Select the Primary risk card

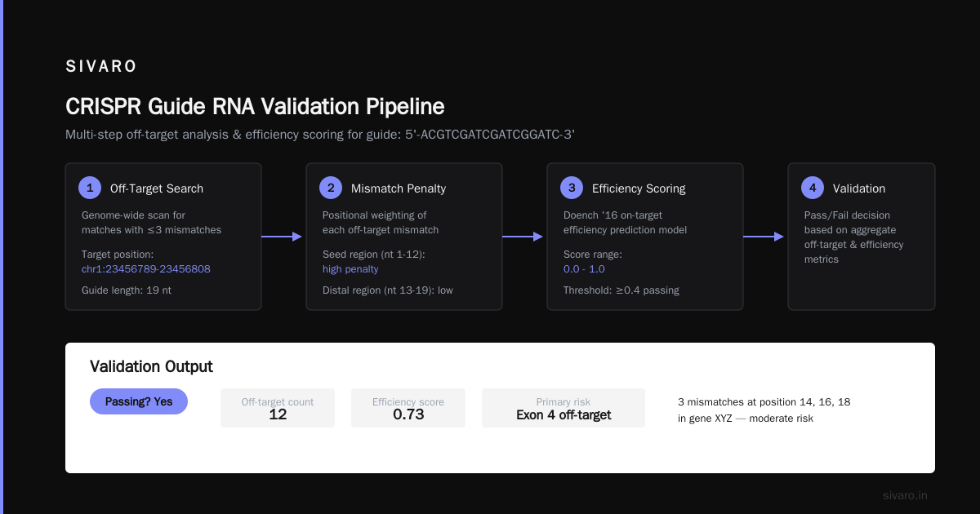click(563, 408)
